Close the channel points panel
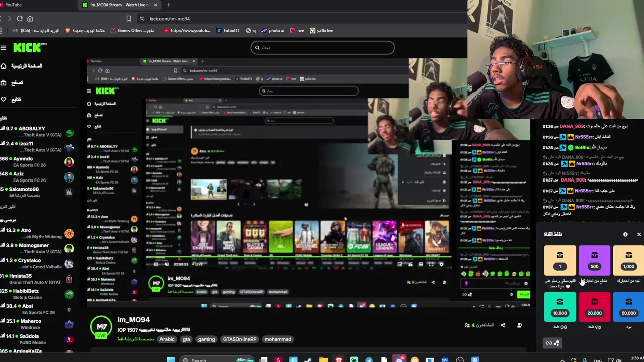 639,234
